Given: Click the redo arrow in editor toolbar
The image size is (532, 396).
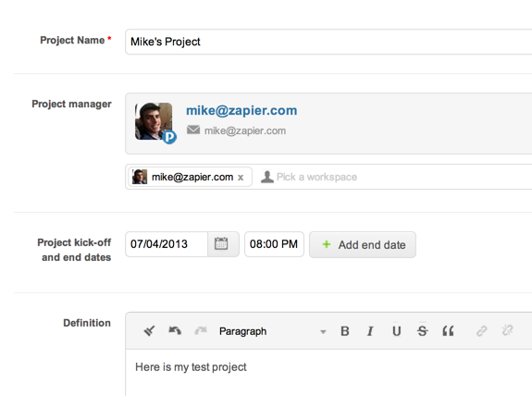Looking at the screenshot, I should pos(201,330).
